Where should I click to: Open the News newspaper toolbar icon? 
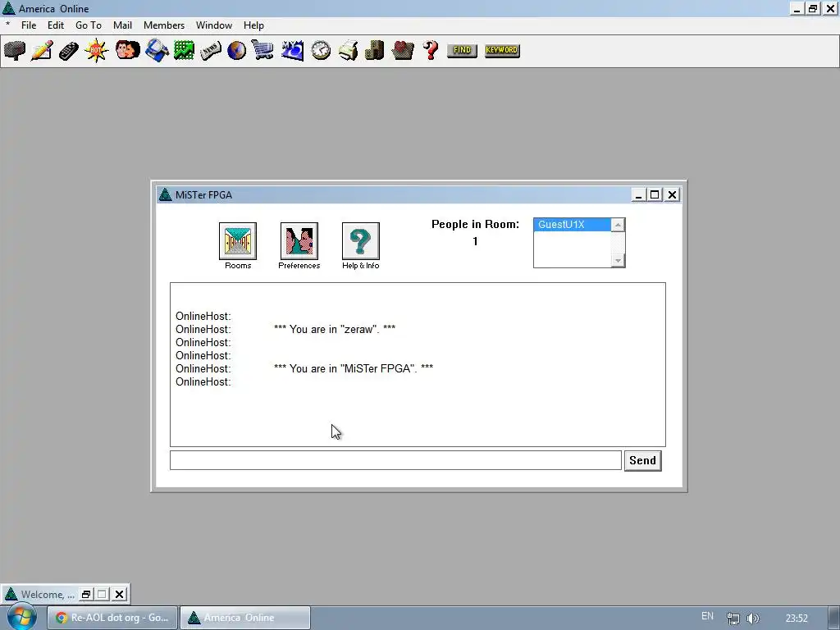[x=211, y=51]
